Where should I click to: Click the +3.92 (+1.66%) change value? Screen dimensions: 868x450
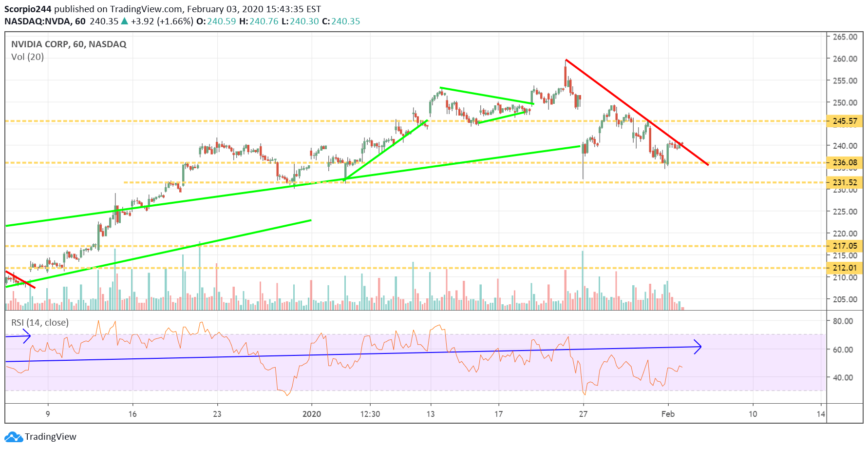162,21
